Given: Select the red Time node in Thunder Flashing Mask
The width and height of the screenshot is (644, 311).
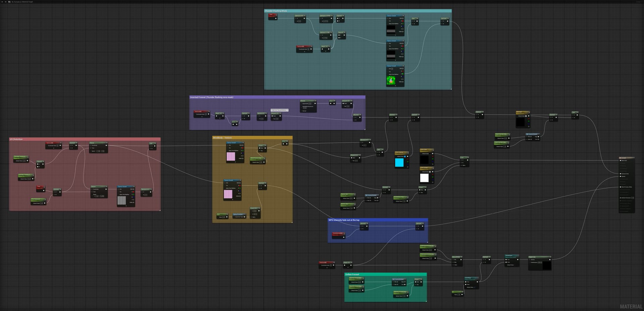Looking at the screenshot, I should tap(272, 15).
